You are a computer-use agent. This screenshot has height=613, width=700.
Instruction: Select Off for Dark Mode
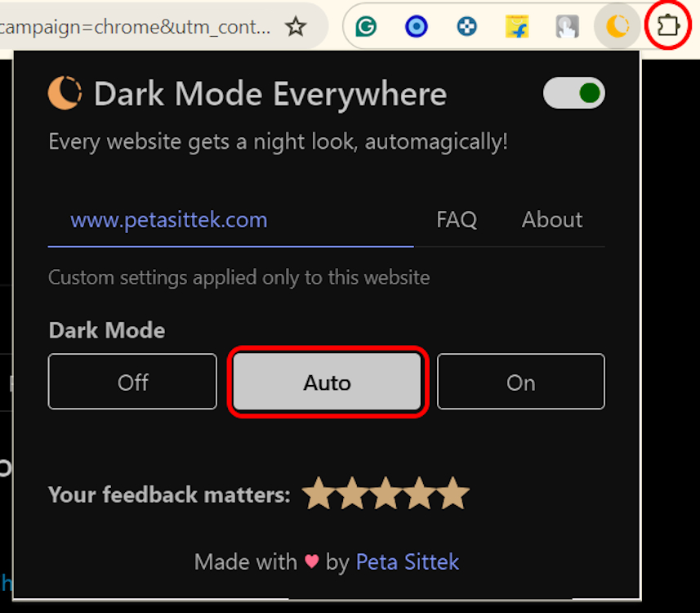point(132,382)
